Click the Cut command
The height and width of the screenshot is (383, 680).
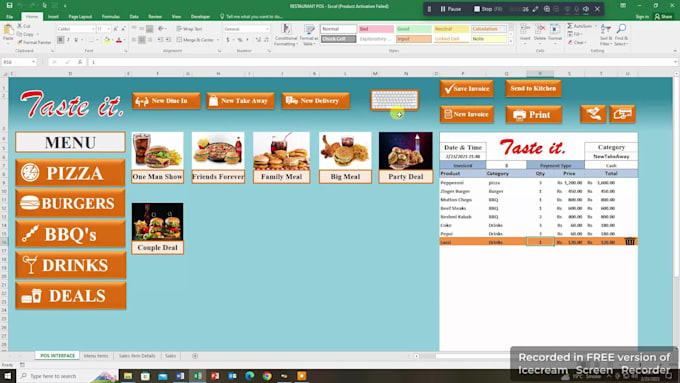[x=24, y=26]
